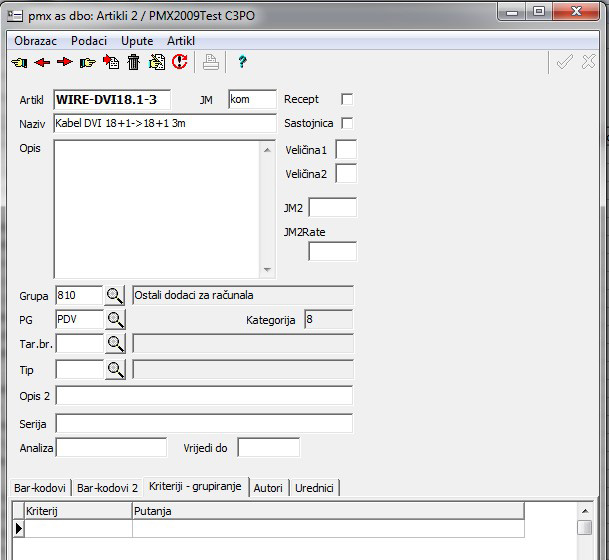This screenshot has height=560, width=609.
Task: Open the Podaci menu
Action: coord(89,41)
